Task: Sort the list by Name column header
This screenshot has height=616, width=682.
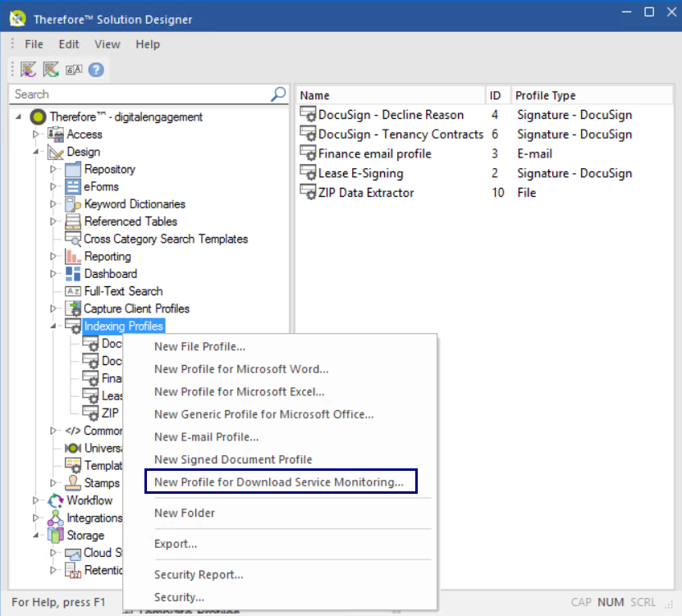Action: pyautogui.click(x=391, y=95)
